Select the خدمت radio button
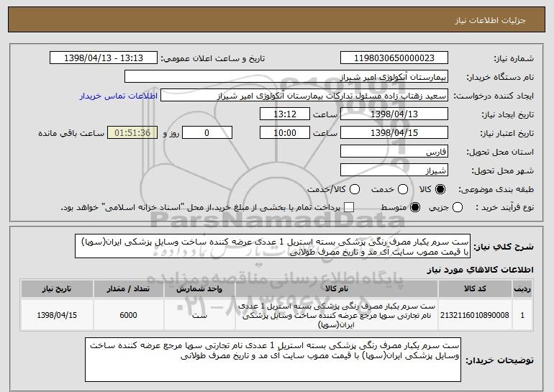 pos(403,189)
